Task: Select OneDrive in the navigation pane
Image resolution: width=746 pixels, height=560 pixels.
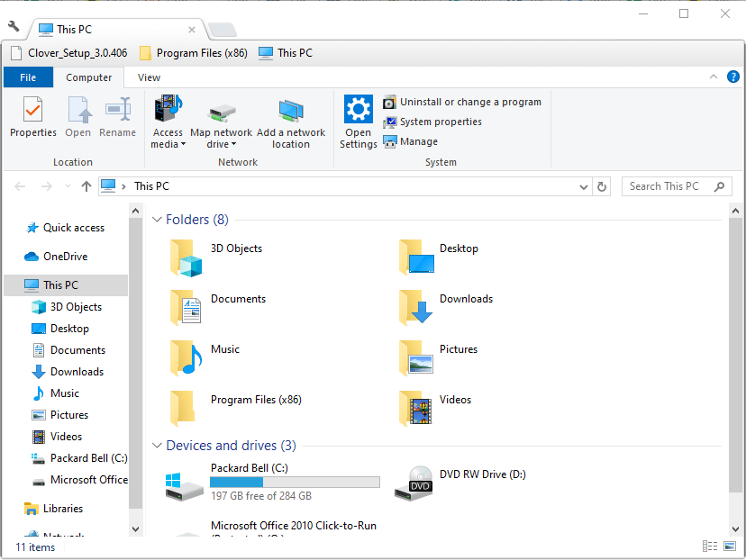Action: [56, 257]
